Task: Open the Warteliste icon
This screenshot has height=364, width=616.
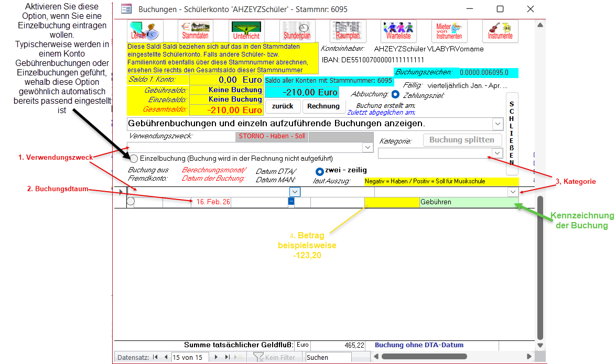Action: (398, 31)
